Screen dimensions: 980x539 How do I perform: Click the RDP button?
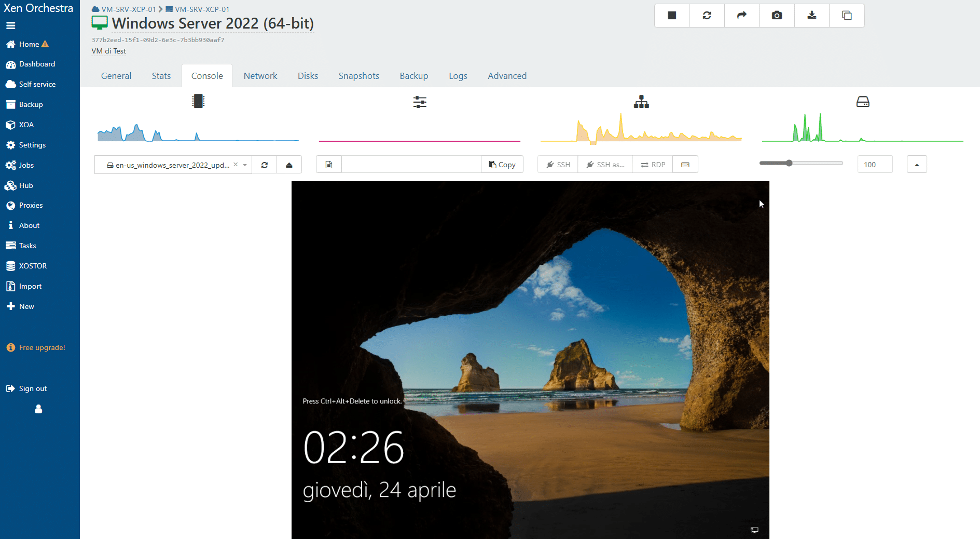point(653,165)
